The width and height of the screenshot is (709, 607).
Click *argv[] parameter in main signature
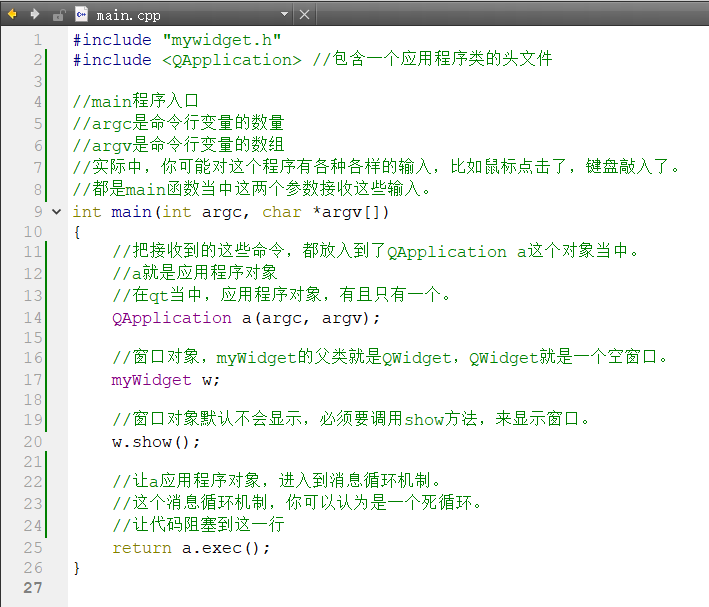click(346, 212)
